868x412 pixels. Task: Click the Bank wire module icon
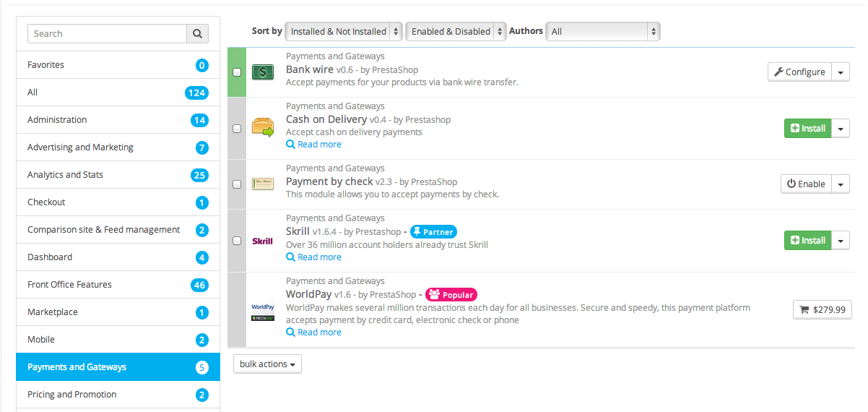[x=263, y=72]
